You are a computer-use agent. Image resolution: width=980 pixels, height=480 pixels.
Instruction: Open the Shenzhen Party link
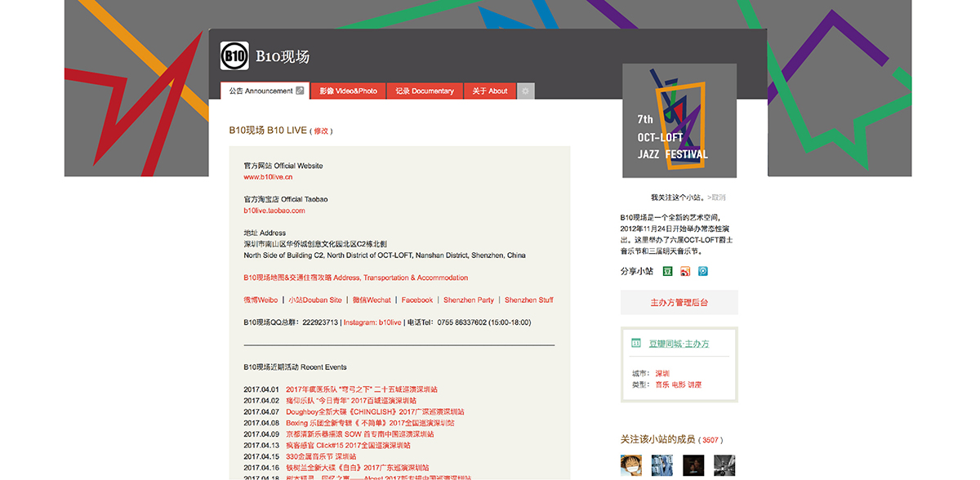coord(469,300)
